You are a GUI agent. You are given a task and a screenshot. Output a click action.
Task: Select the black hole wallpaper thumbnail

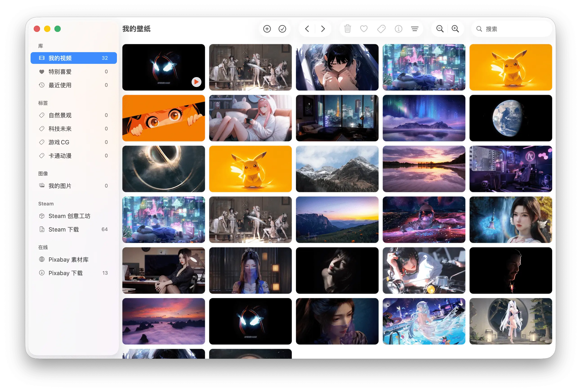tap(163, 169)
